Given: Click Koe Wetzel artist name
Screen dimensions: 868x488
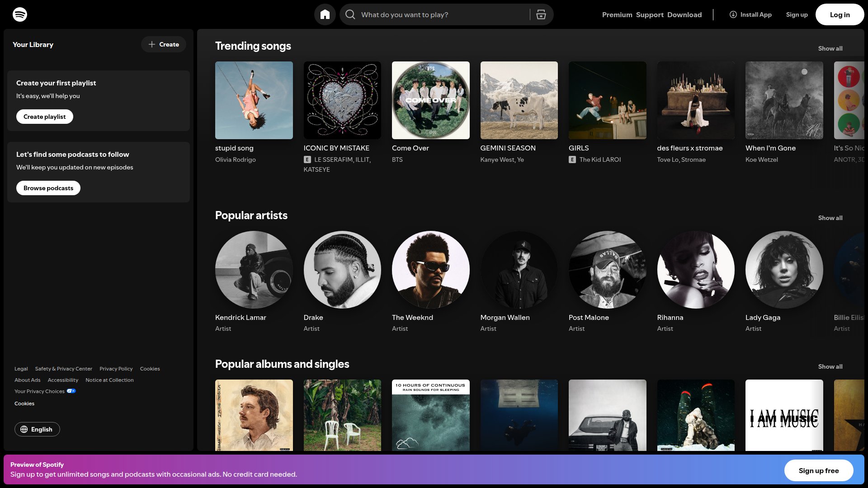Looking at the screenshot, I should pyautogui.click(x=762, y=160).
